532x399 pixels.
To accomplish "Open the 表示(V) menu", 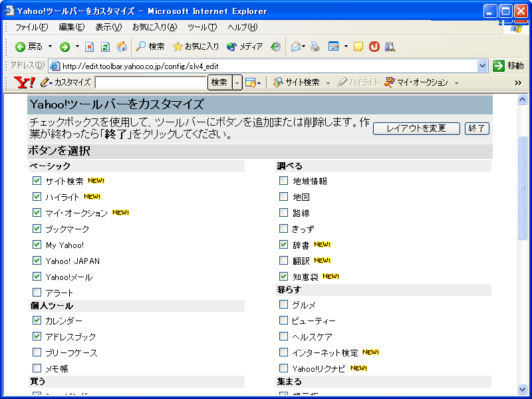I will click(x=108, y=27).
